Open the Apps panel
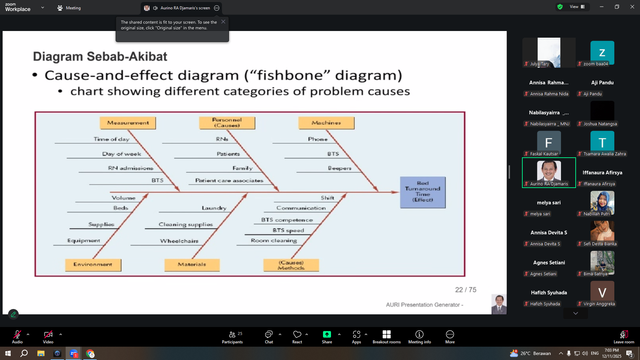This screenshot has height=360, width=640. (356, 337)
